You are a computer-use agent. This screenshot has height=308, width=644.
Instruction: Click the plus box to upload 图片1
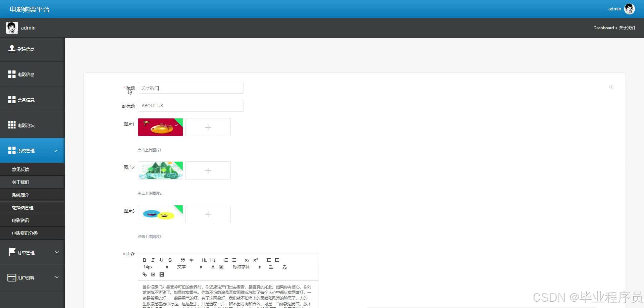[x=208, y=127]
